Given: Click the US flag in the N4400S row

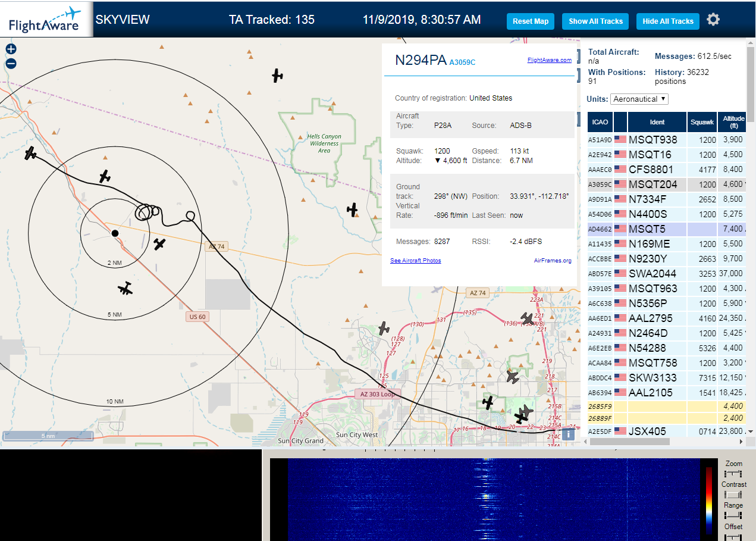Looking at the screenshot, I should pyautogui.click(x=620, y=214).
